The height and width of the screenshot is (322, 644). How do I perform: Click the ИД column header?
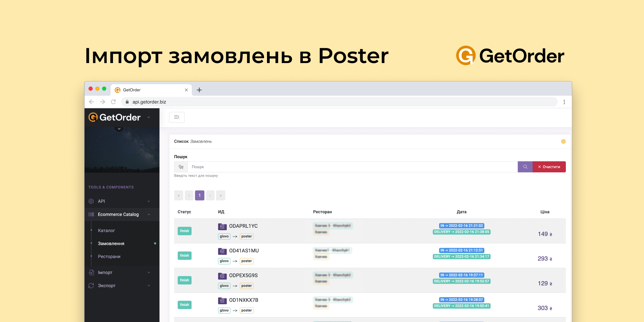pos(221,212)
